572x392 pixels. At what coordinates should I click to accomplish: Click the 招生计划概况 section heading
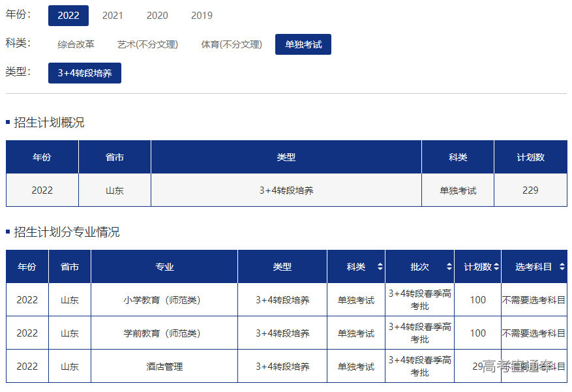pyautogui.click(x=49, y=123)
